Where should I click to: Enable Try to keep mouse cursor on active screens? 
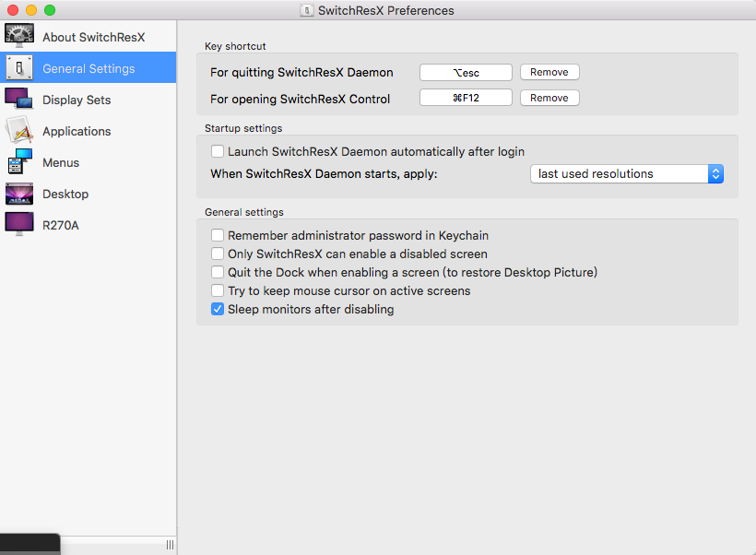coord(218,290)
